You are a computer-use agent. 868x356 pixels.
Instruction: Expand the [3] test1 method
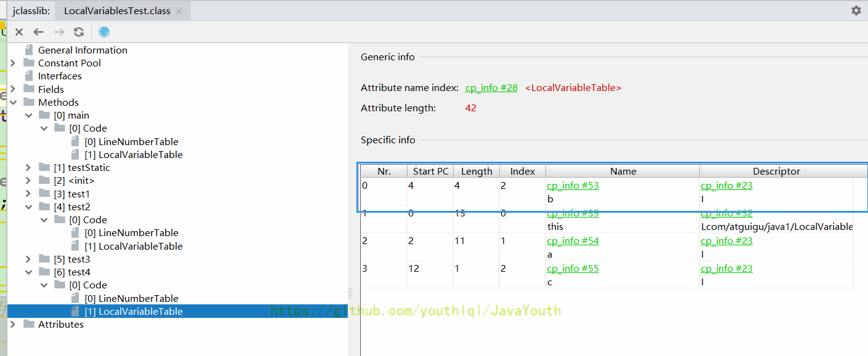[28, 194]
